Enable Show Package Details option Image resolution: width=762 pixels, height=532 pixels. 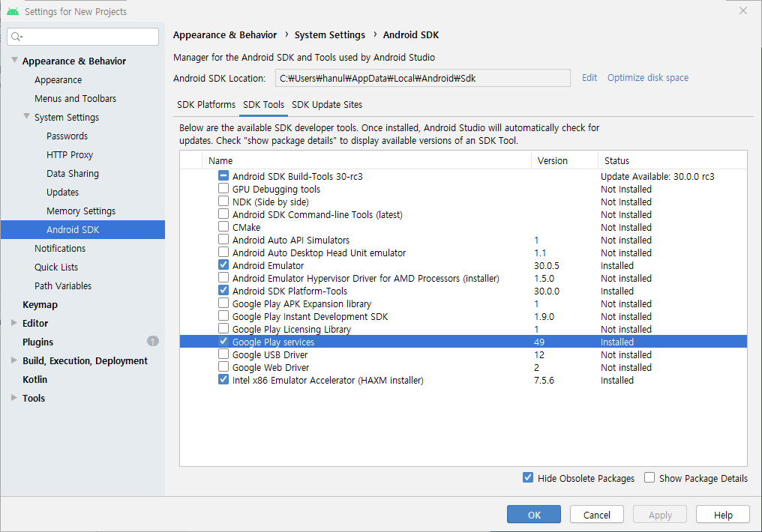click(649, 477)
